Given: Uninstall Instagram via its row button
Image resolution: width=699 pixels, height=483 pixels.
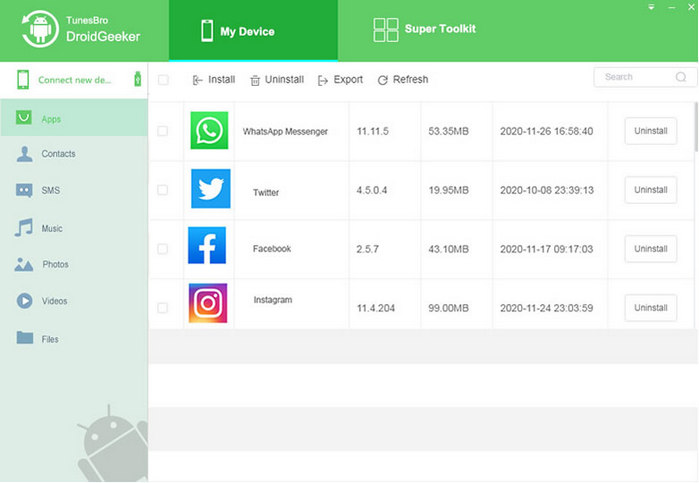Looking at the screenshot, I should [x=651, y=308].
